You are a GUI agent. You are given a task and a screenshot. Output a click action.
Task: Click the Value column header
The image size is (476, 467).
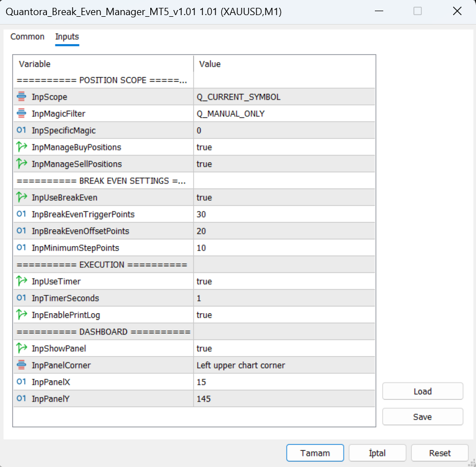click(284, 64)
